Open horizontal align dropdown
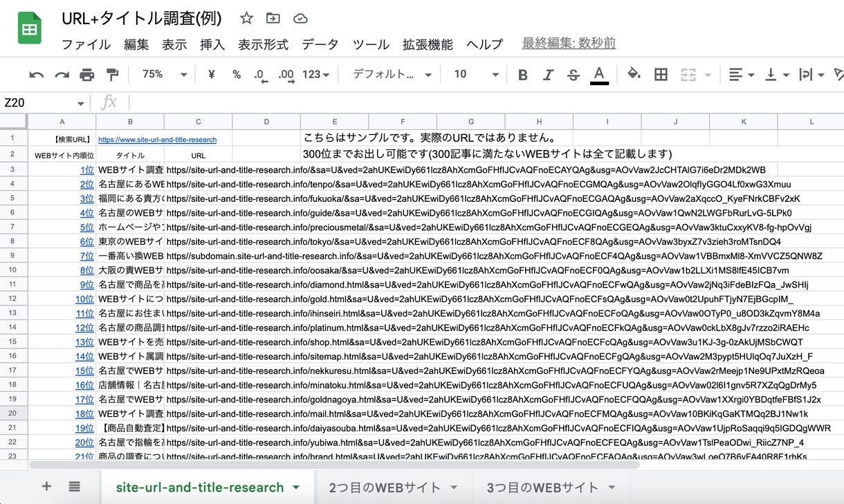Viewport: 844px width, 504px height. pos(742,75)
